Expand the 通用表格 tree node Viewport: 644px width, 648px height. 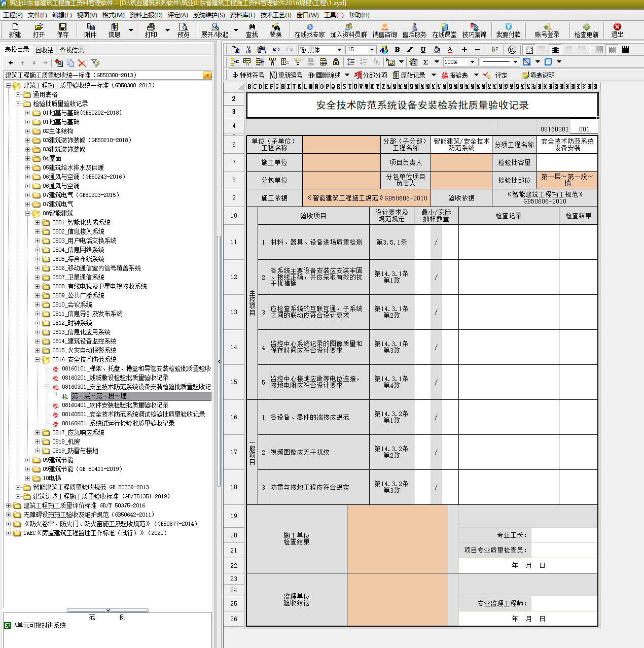(18, 94)
